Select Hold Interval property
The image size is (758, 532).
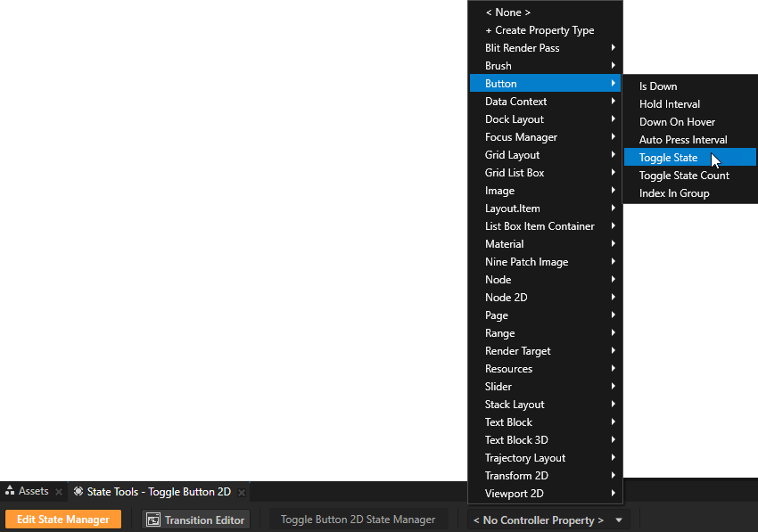(x=670, y=104)
